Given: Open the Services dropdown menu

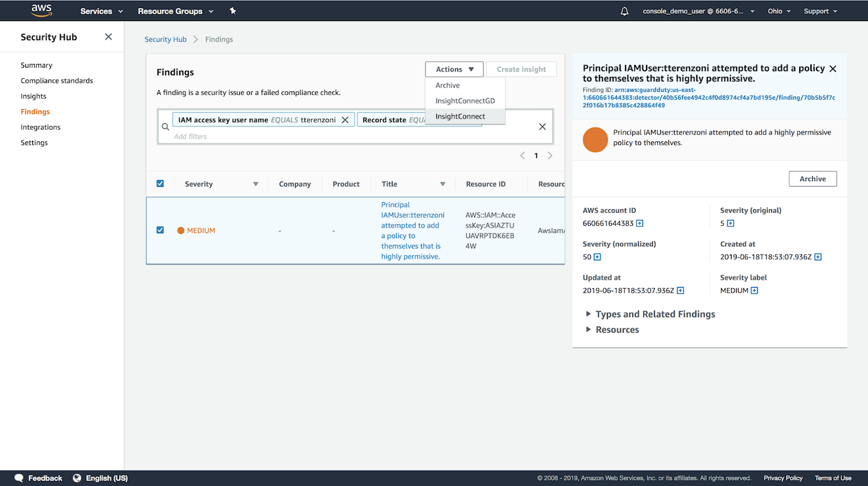Looking at the screenshot, I should point(102,11).
